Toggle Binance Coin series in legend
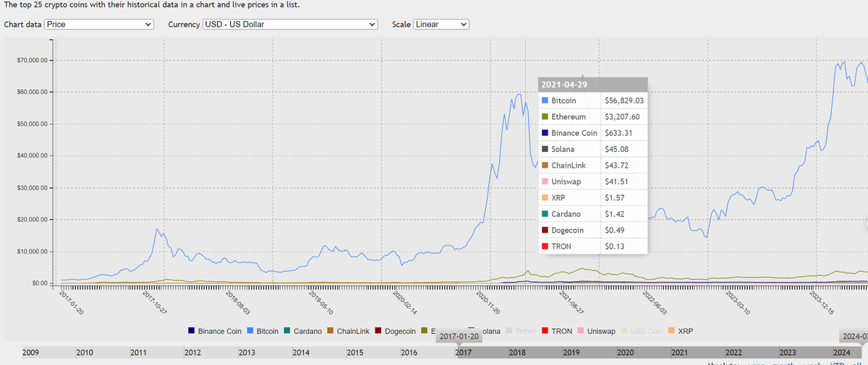Image resolution: width=868 pixels, height=365 pixels. (x=214, y=331)
